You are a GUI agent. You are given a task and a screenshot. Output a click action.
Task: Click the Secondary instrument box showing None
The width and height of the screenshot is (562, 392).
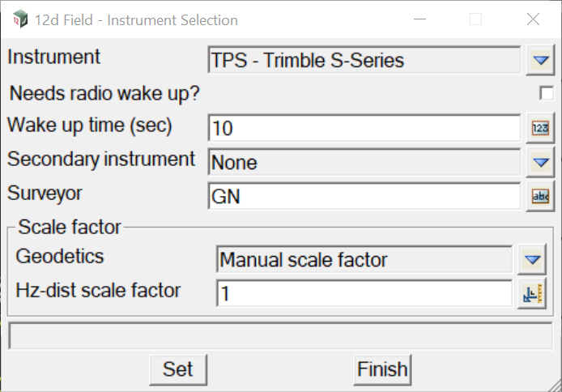364,162
